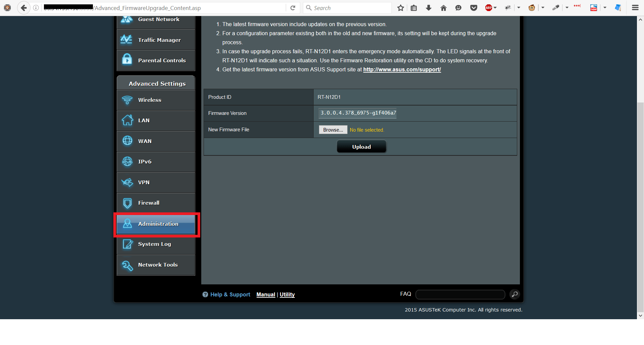The image size is (644, 345).
Task: Save page to Pocket icon
Action: [474, 8]
